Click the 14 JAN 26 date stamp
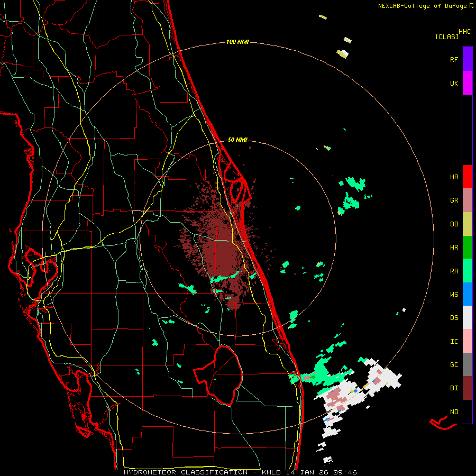The height and width of the screenshot is (476, 476). click(307, 472)
